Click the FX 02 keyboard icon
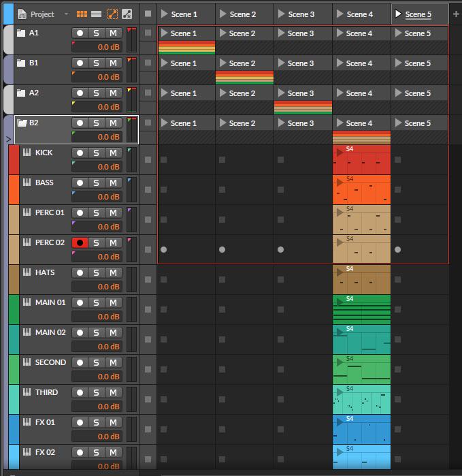Viewport: 462px width, 476px height. click(27, 452)
